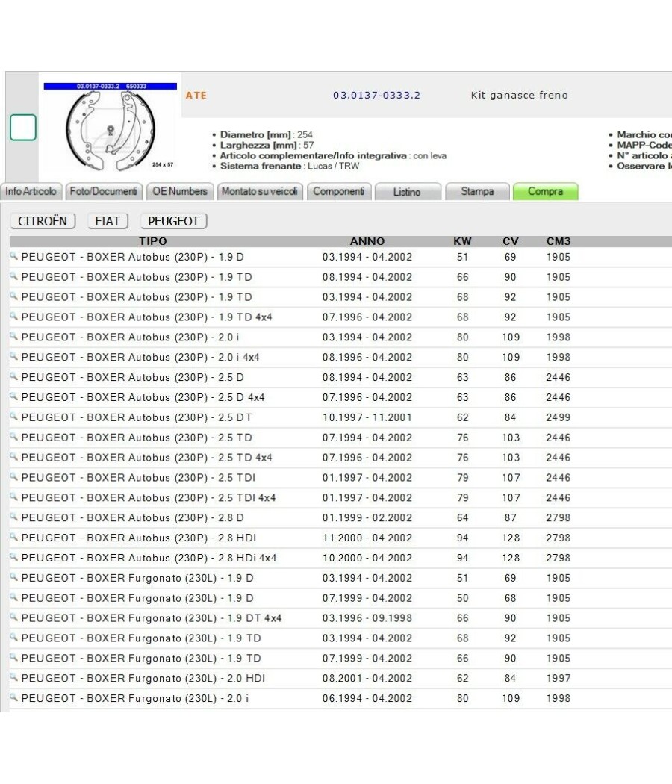Click the CM3 column header
The width and height of the screenshot is (672, 784).
pos(559,241)
